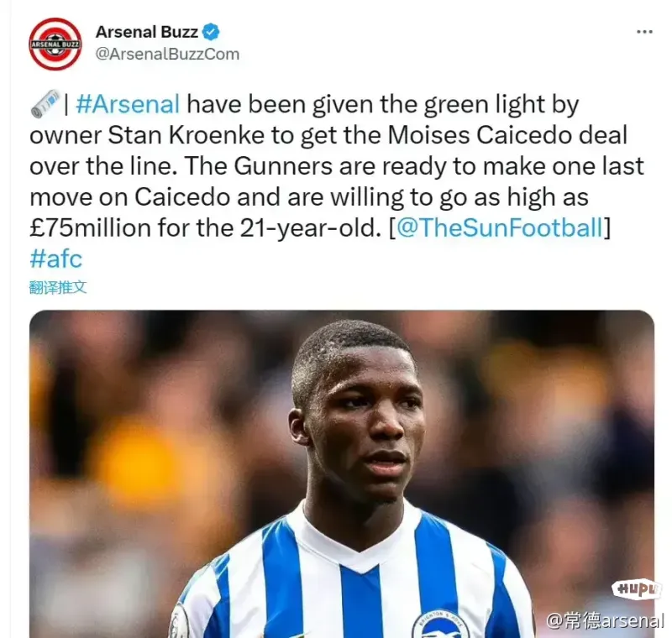This screenshot has height=638, width=672.
Task: Click the blue verified checkmark badge
Action: (x=211, y=32)
